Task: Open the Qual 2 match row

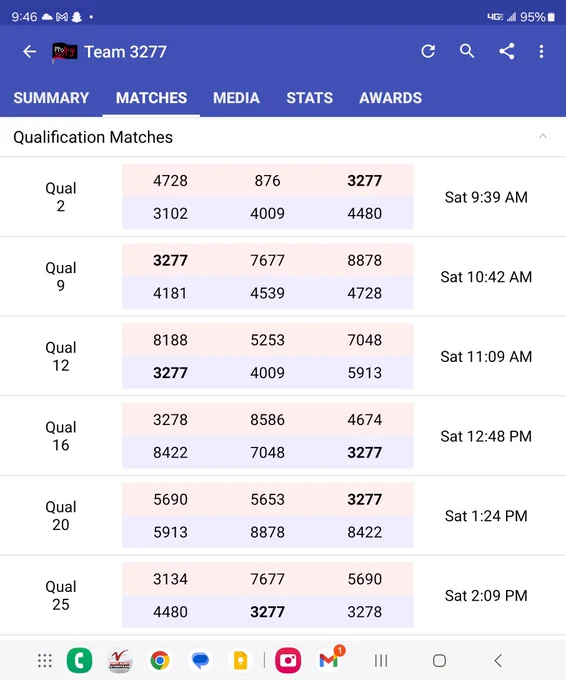Action: (x=283, y=197)
